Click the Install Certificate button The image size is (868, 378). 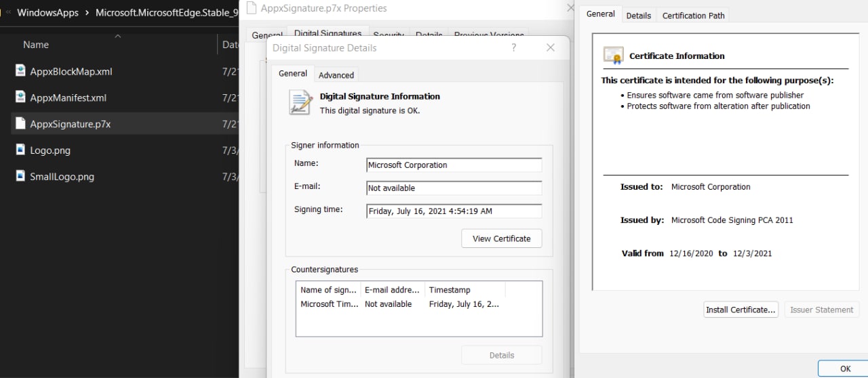tap(741, 310)
